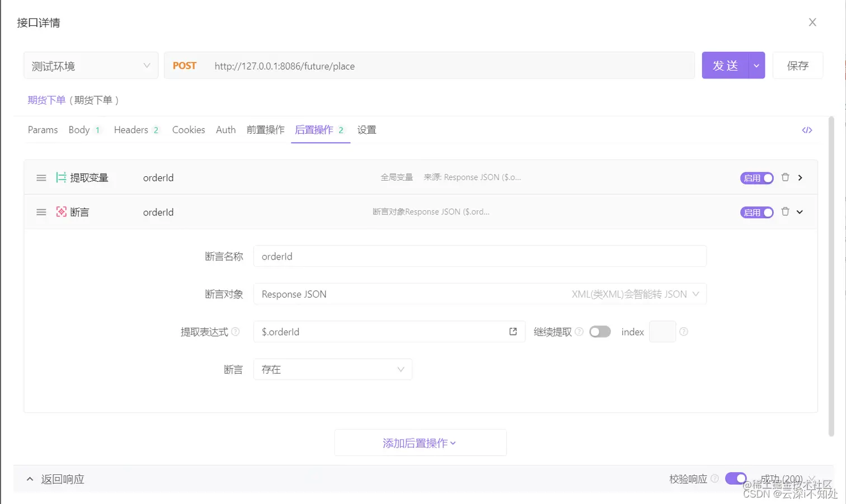Viewport: 846px width, 504px height.
Task: Open the expression helper next to $.orderId
Action: pyautogui.click(x=513, y=332)
